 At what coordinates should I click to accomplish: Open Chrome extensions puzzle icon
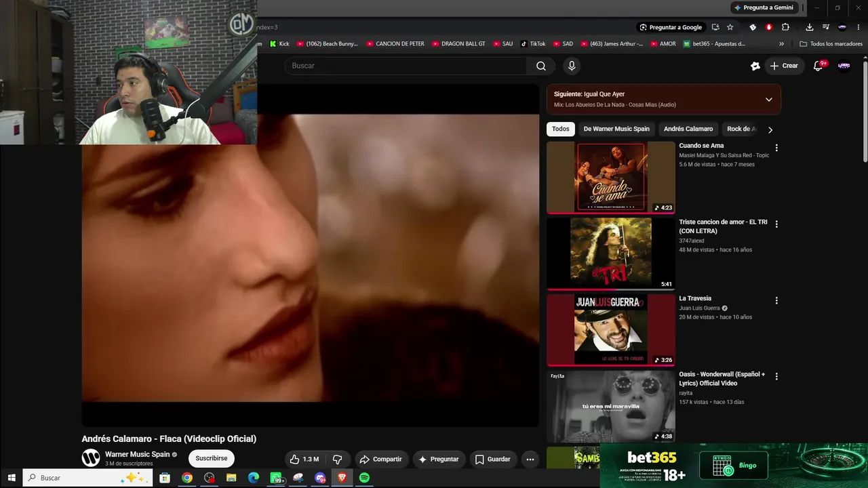tap(785, 27)
